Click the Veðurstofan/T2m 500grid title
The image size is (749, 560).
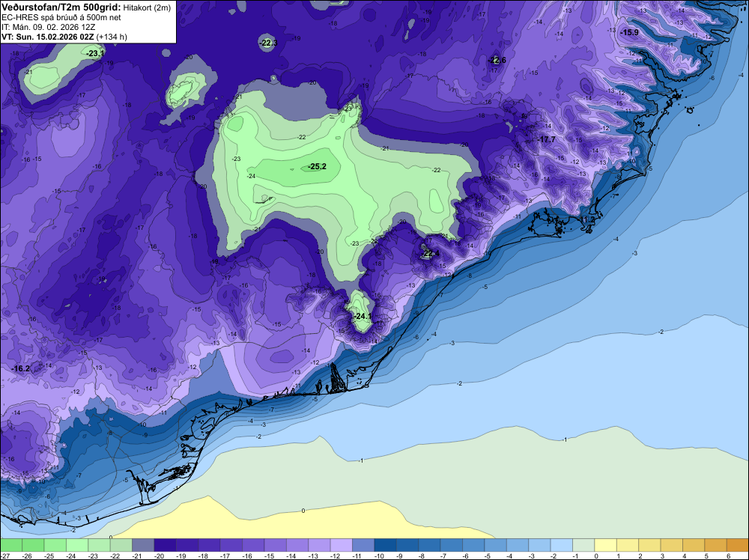tap(61, 7)
